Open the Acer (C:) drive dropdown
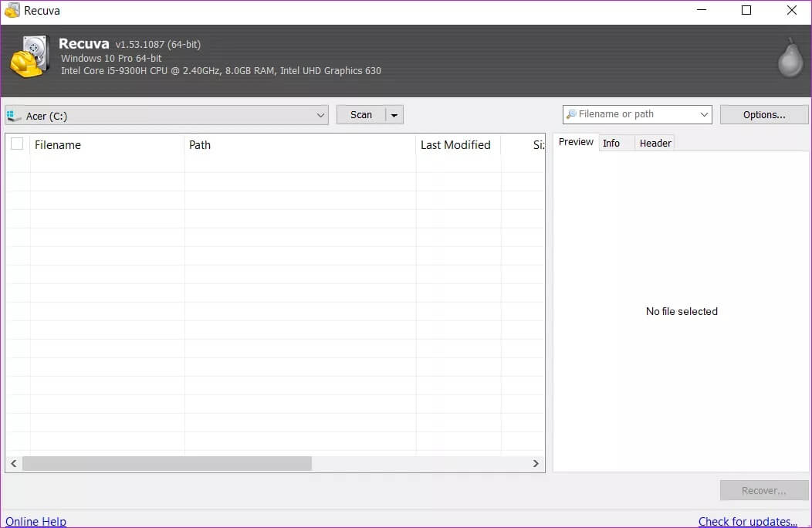Screen dimensions: 812x528 click(x=167, y=115)
